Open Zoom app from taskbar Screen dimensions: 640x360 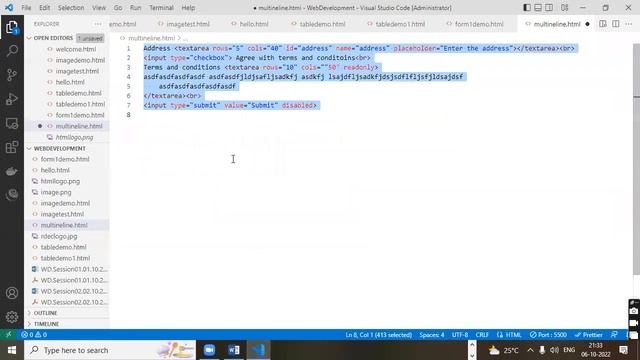tap(209, 350)
